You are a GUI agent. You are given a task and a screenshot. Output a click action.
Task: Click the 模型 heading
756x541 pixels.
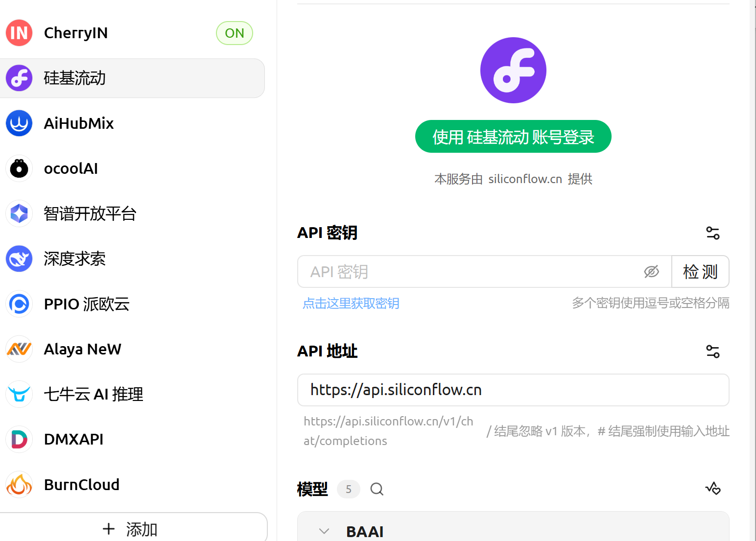point(312,489)
